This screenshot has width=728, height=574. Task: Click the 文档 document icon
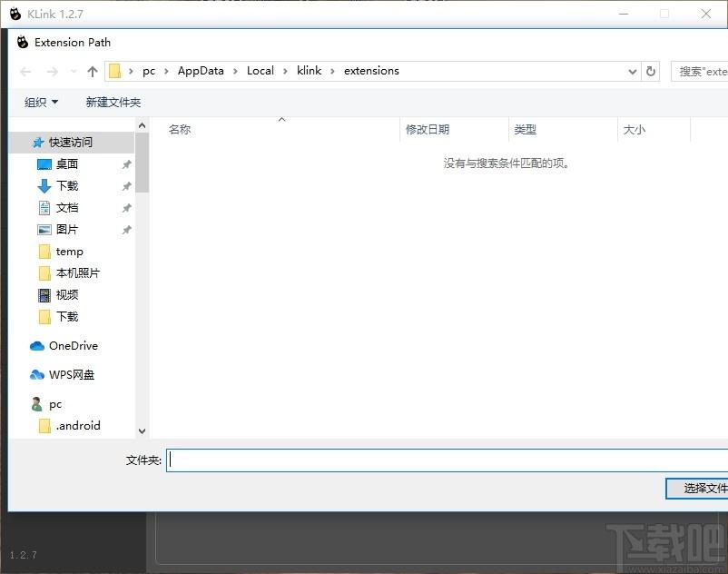click(x=44, y=208)
